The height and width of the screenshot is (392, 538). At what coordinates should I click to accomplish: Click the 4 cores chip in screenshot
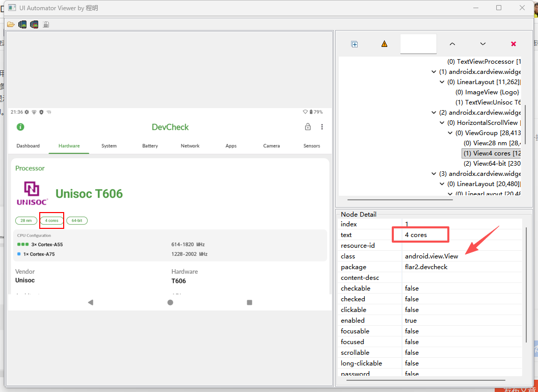pyautogui.click(x=52, y=220)
